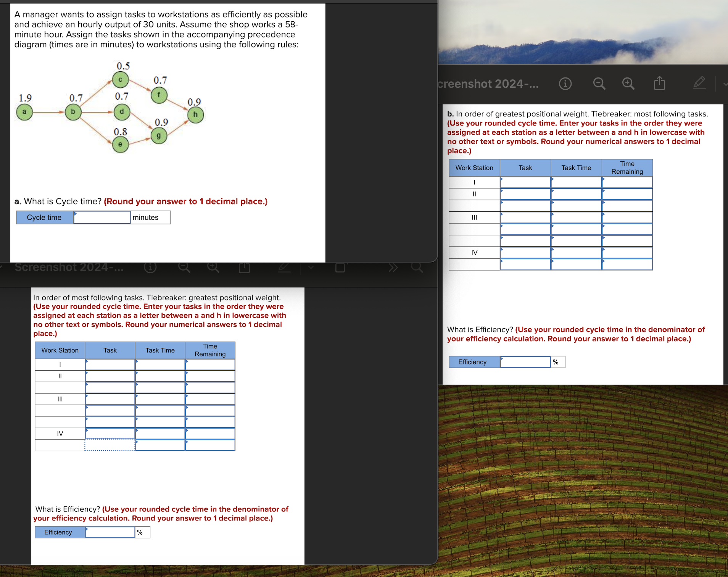Open the info inspector in the bottom window
Image resolution: width=728 pixels, height=577 pixels.
[151, 267]
